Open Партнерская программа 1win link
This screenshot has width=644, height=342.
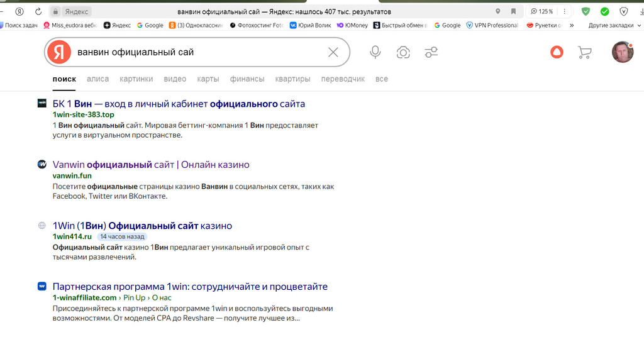click(x=190, y=287)
